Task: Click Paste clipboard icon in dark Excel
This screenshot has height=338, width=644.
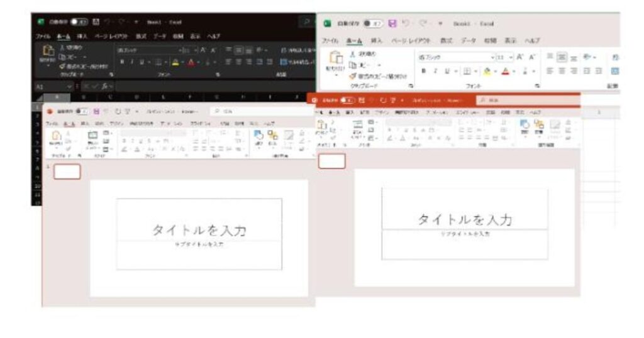Action: (48, 51)
